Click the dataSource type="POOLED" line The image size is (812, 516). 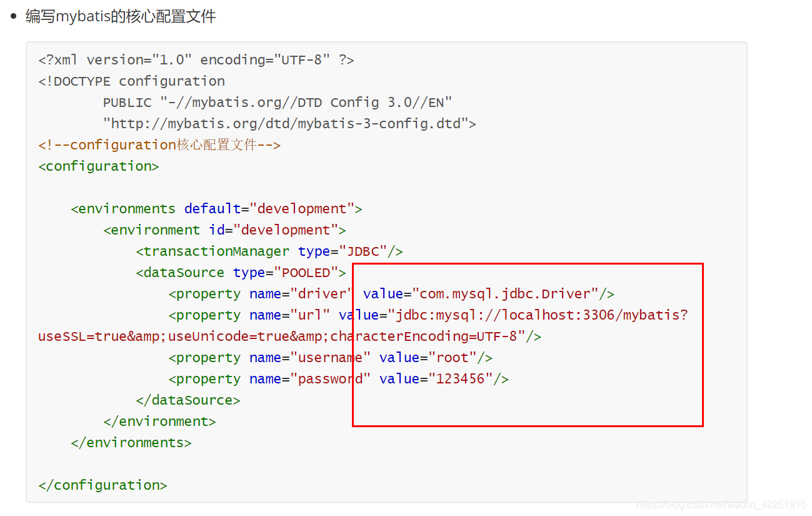(x=241, y=273)
